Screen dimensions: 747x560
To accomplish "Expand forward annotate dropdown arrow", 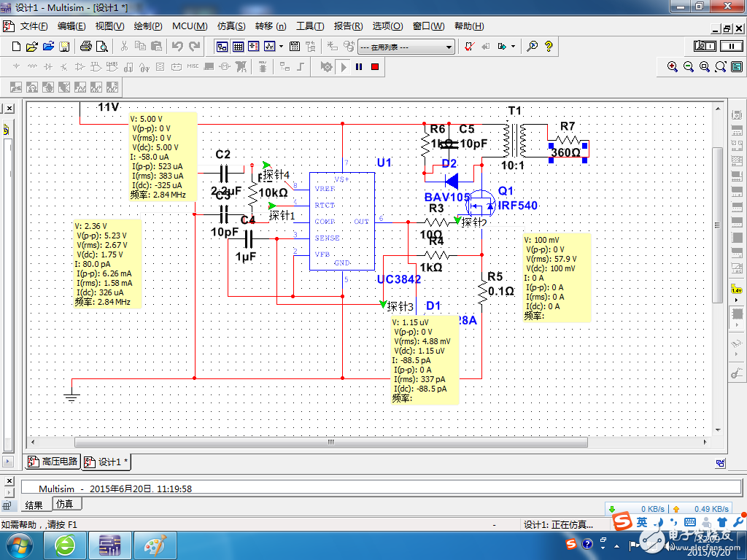I will pos(513,47).
